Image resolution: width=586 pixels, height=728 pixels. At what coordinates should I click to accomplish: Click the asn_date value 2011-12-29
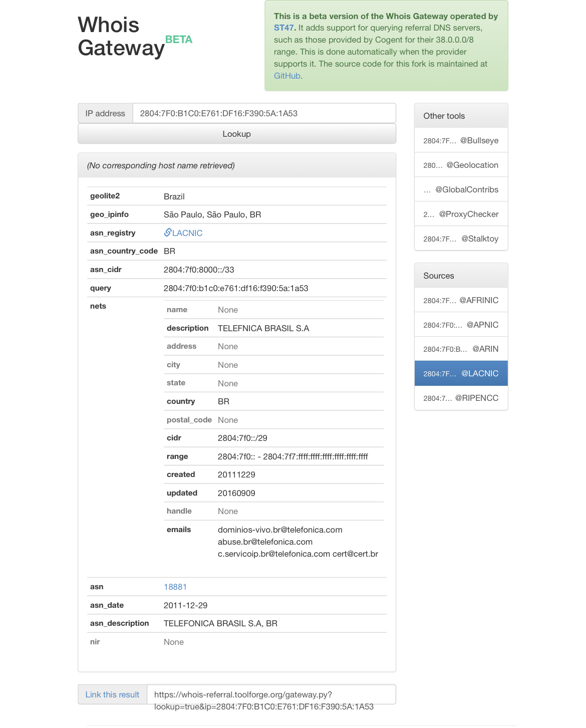coord(185,605)
